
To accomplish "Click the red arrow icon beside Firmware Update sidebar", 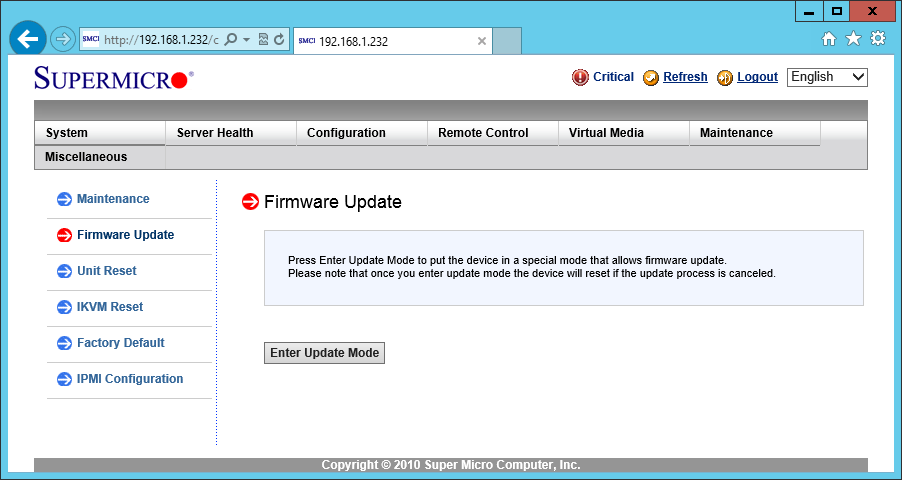I will click(x=64, y=235).
